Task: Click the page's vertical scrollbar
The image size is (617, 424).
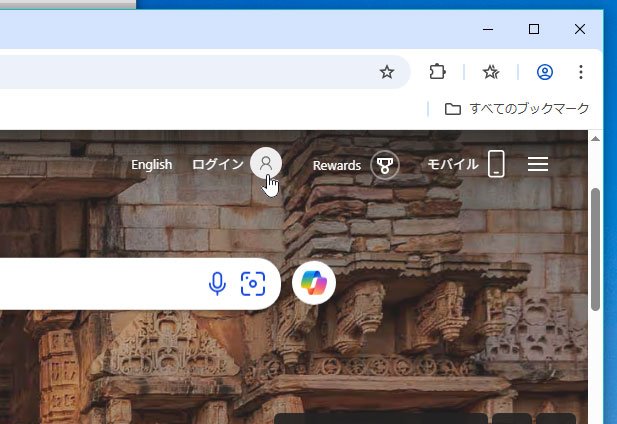Action: coord(596,250)
